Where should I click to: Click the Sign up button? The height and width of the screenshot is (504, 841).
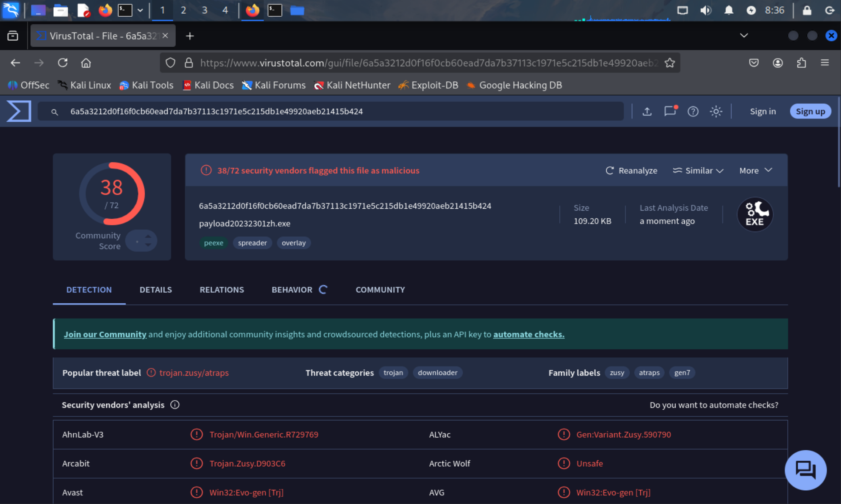click(810, 111)
